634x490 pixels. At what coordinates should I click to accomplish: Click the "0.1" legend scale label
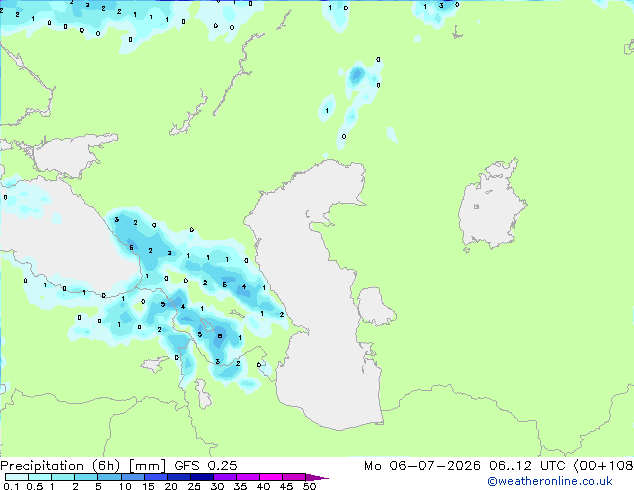11,486
